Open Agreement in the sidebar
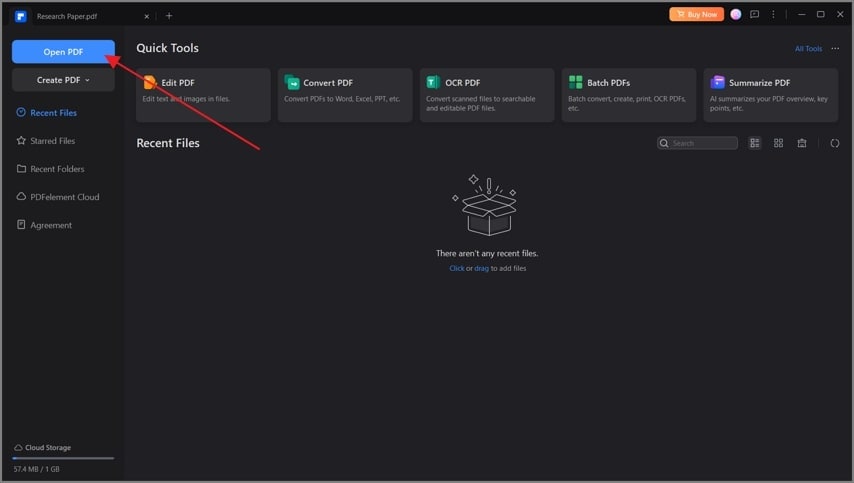854x483 pixels. [45, 225]
